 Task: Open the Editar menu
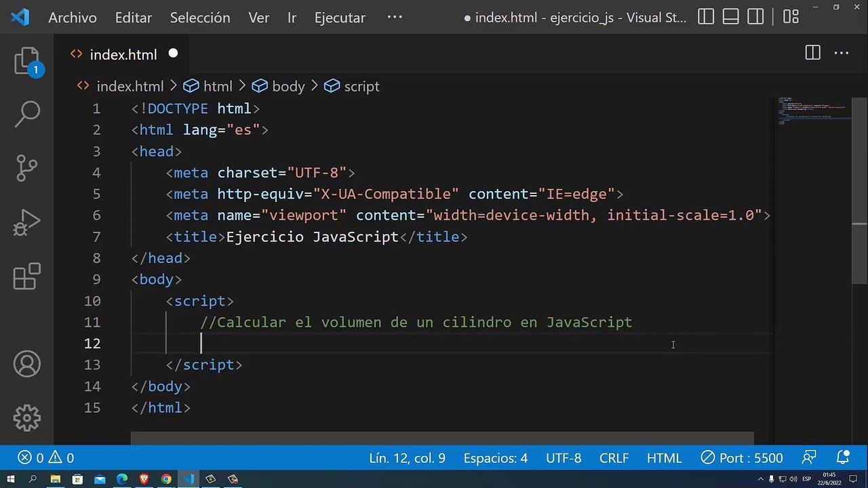(x=134, y=18)
